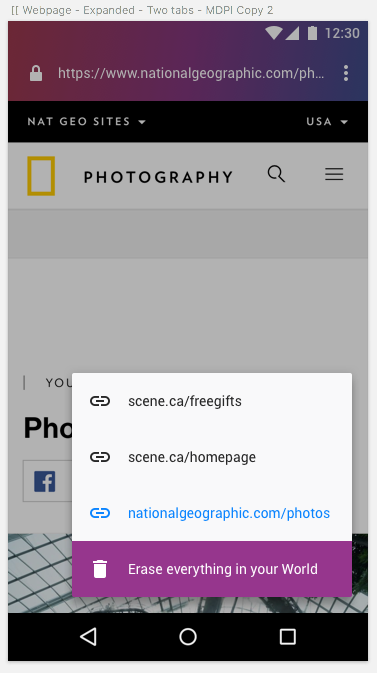Viewport: 377px width, 673px height.
Task: Tap the Android back navigation button
Action: (88, 637)
